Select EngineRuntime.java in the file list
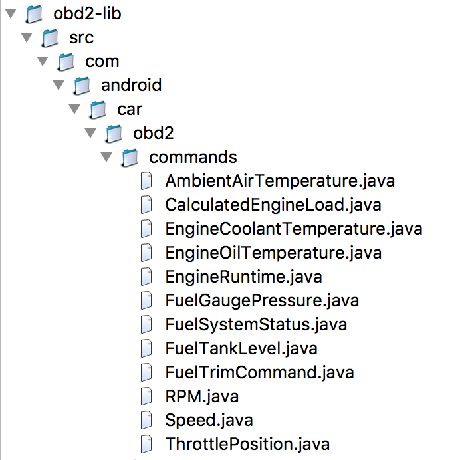The image size is (476, 460). click(243, 277)
